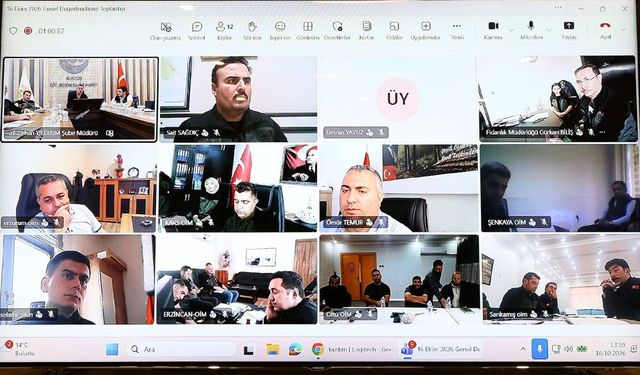640x375 pixels.
Task: Click muted mic icon on Devran YAVUZ tile
Action: [381, 133]
